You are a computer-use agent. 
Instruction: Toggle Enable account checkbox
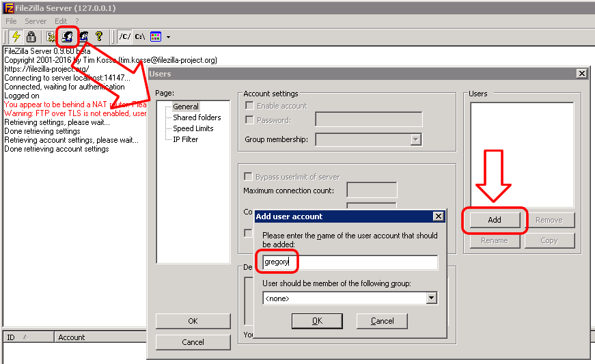pyautogui.click(x=249, y=105)
